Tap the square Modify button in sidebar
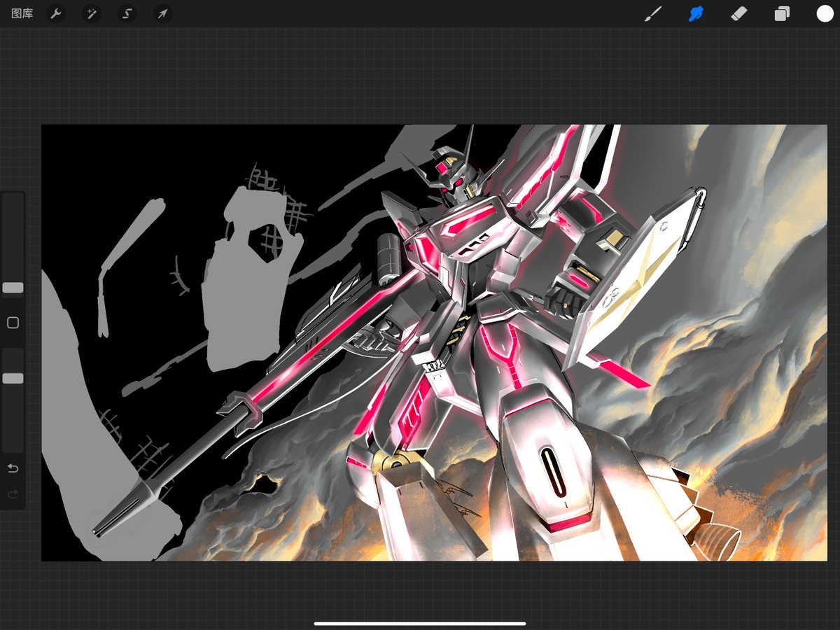Viewport: 840px width, 630px height. (13, 323)
